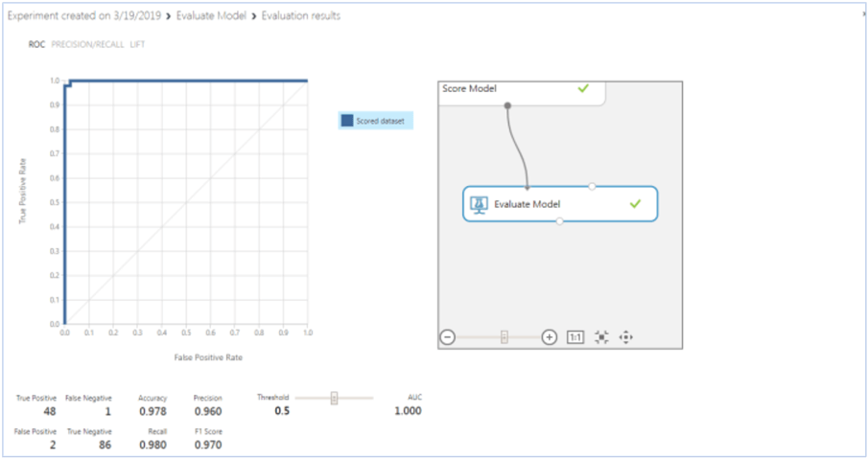Click the zoom-to-fit icon
This screenshot has width=868, height=460.
(x=601, y=337)
